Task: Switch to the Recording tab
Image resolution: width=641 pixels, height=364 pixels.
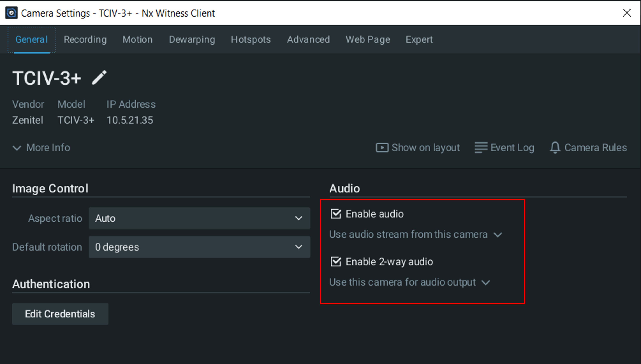Action: [85, 39]
